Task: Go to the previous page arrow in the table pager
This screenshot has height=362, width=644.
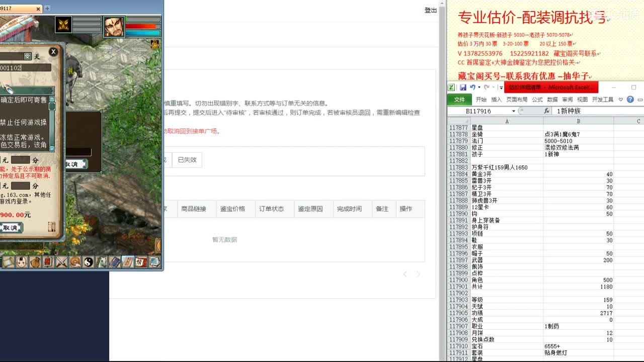Action: coord(406,274)
